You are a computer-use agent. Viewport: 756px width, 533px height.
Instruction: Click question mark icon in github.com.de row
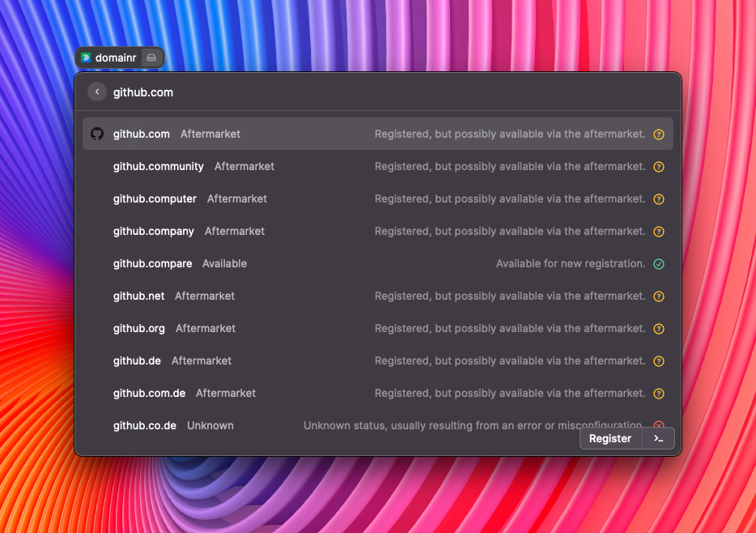pyautogui.click(x=659, y=393)
